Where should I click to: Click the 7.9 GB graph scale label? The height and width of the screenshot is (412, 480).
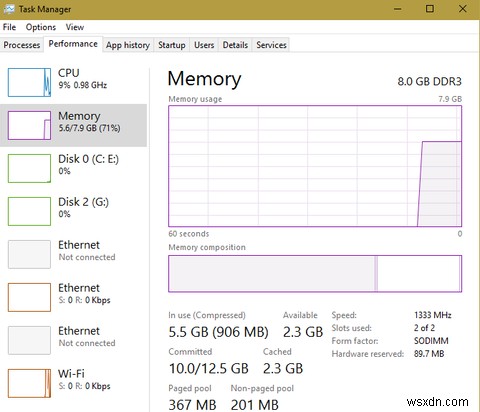(x=450, y=99)
